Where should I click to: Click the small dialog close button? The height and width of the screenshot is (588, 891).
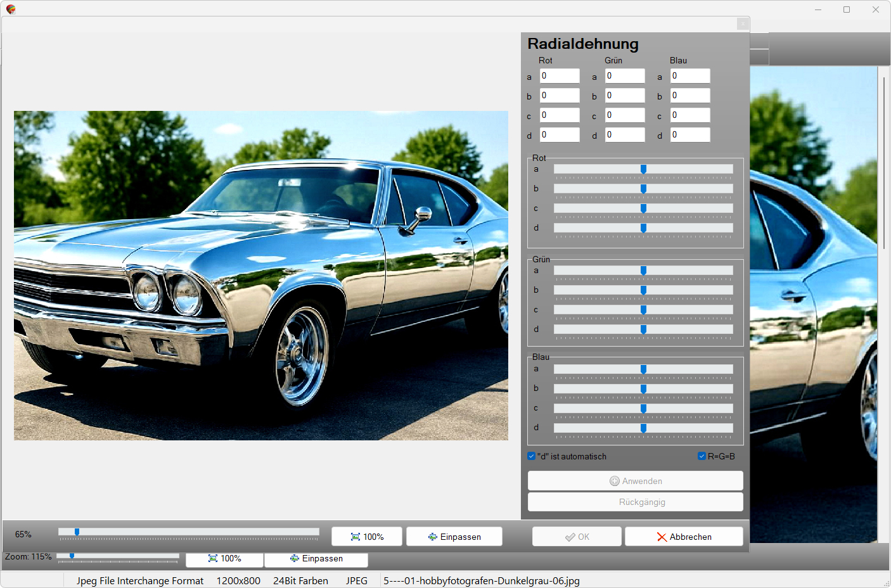[x=743, y=23]
